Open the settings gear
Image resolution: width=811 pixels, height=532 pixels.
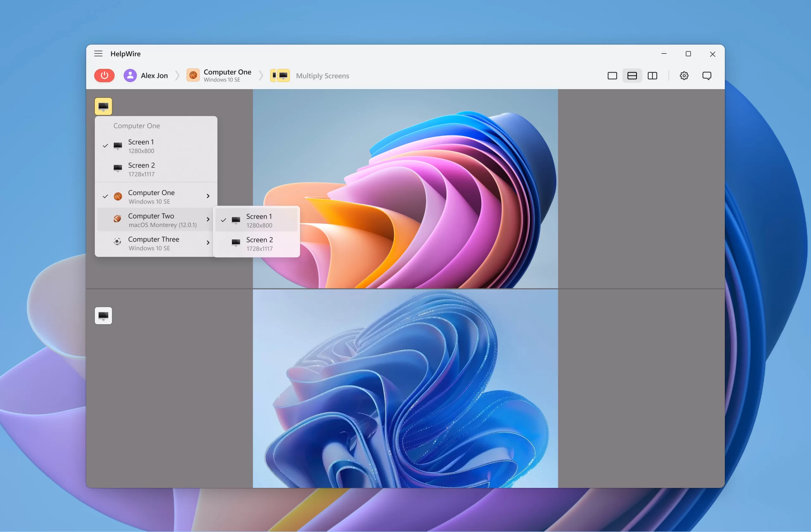click(x=684, y=76)
